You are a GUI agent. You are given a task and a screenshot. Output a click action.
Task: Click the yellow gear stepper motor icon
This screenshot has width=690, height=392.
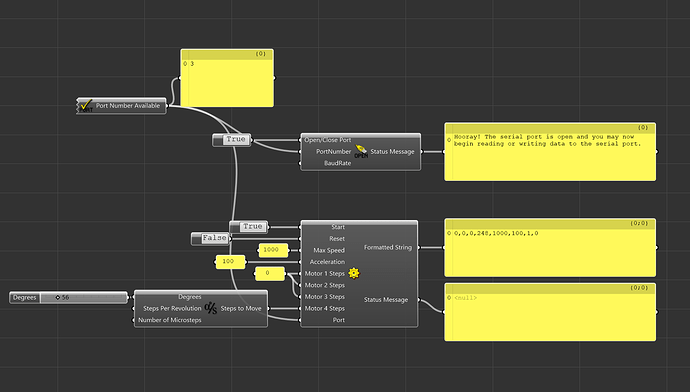(x=354, y=273)
